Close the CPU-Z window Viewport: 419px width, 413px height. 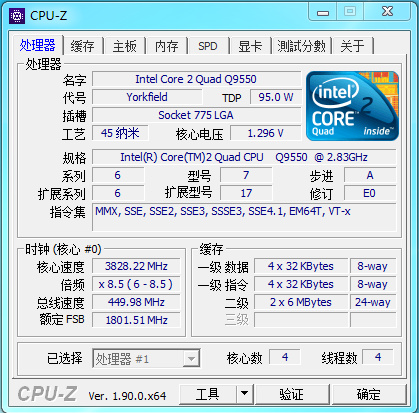tap(387, 12)
